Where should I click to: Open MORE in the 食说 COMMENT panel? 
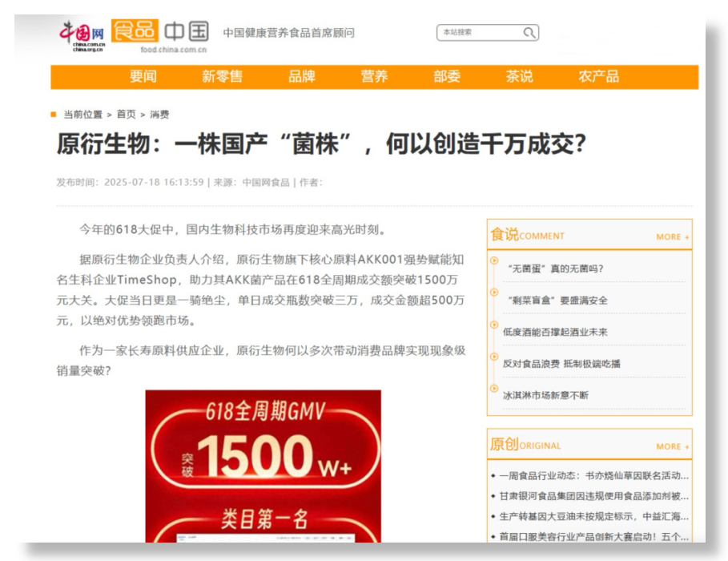tap(672, 237)
